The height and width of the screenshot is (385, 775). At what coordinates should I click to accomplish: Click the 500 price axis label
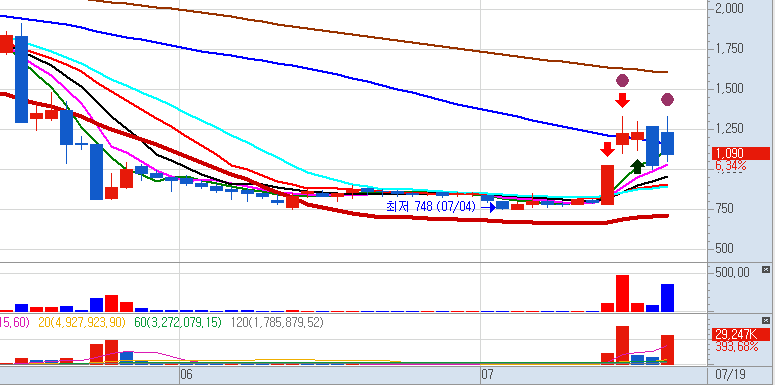pyautogui.click(x=725, y=249)
